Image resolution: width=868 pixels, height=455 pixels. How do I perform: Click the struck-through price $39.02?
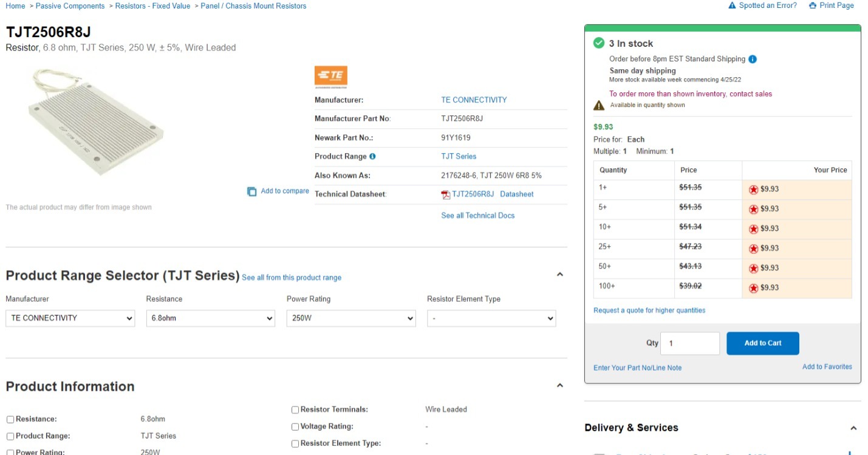(690, 286)
